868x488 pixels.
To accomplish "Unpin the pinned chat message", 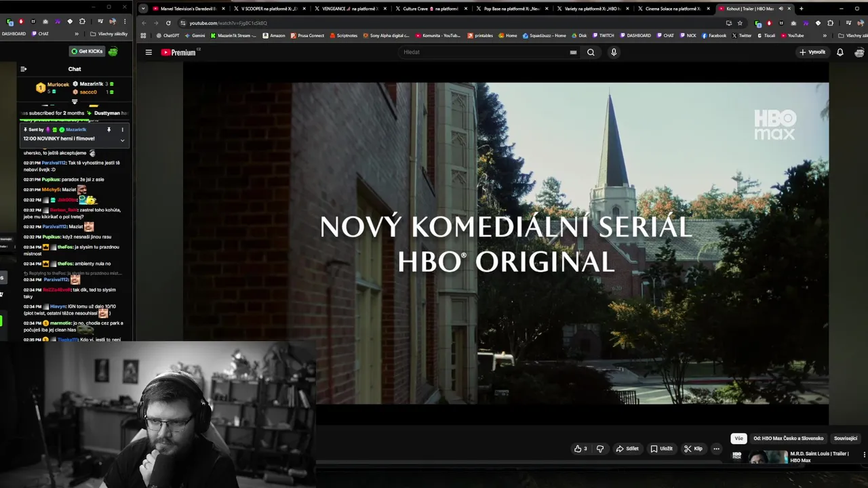I will coord(108,129).
